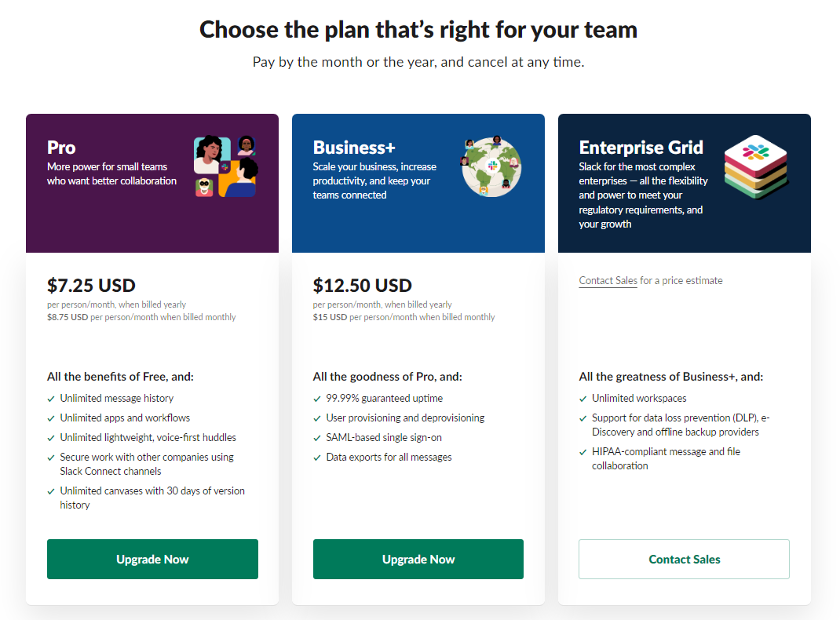
Task: Click the Contact Sales outlined button
Action: pos(684,559)
